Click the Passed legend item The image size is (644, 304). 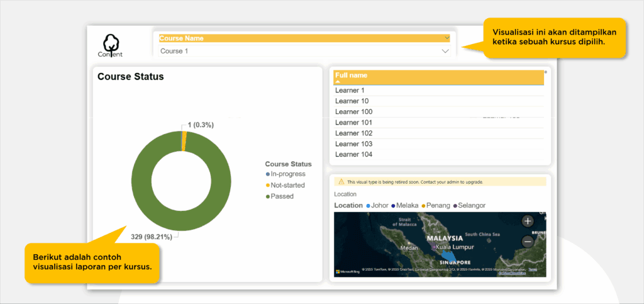pyautogui.click(x=280, y=196)
